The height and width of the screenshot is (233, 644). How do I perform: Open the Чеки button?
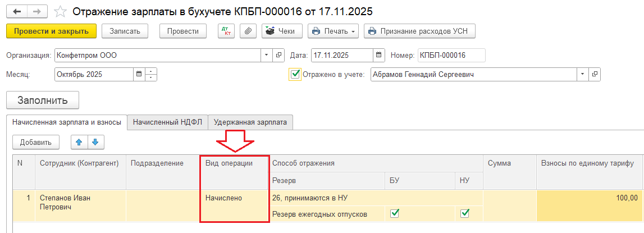pos(282,31)
